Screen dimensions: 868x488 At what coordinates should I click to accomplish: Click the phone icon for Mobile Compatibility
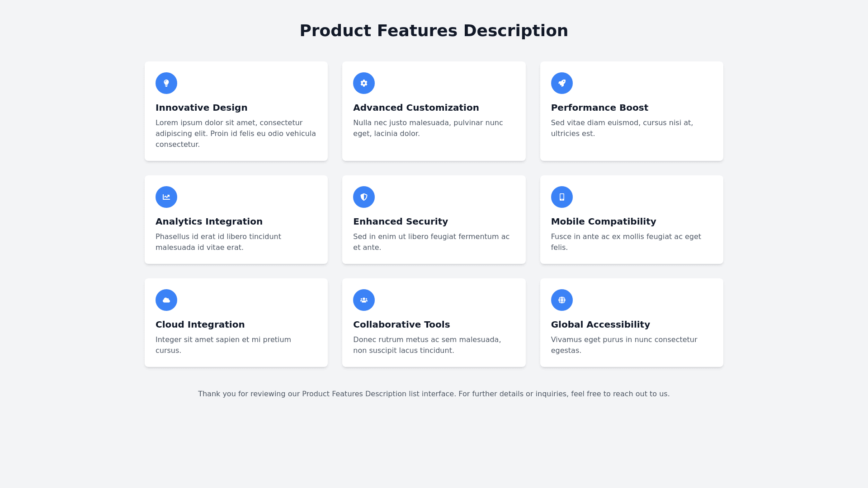[x=562, y=197]
